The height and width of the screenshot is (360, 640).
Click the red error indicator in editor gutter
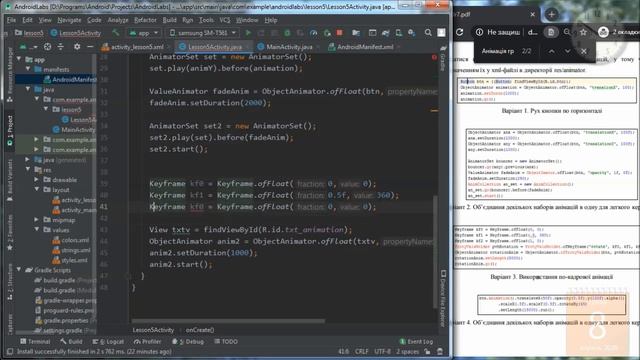pyautogui.click(x=434, y=58)
